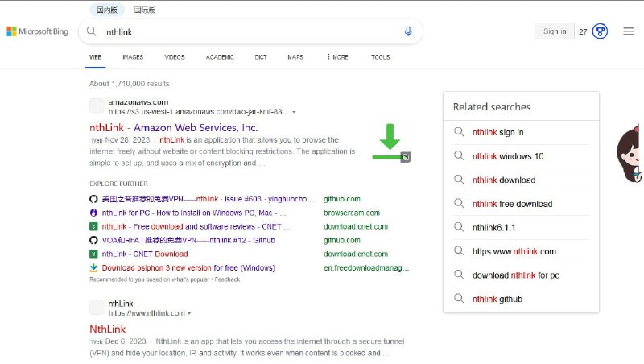Image resolution: width=644 pixels, height=364 pixels.
Task: Open nthLink for PC How to Install link
Action: point(194,213)
